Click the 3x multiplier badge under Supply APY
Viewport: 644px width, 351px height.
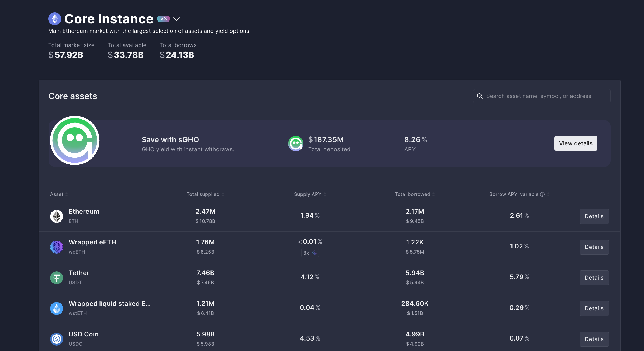coord(310,253)
